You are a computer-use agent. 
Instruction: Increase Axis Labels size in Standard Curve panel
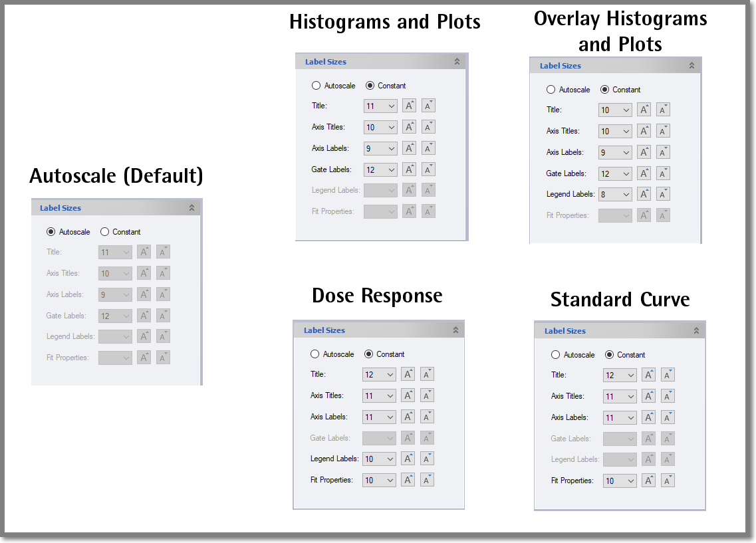point(648,417)
